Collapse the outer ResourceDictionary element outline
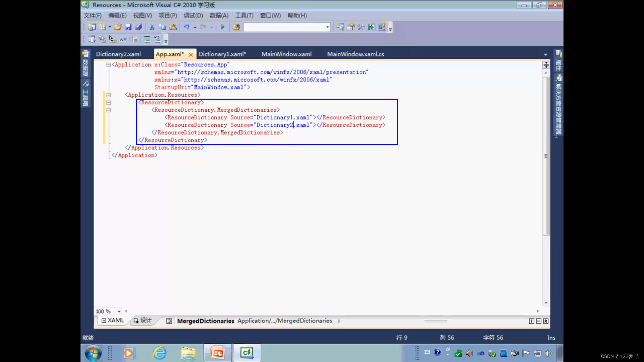644x362 pixels. coord(108,103)
